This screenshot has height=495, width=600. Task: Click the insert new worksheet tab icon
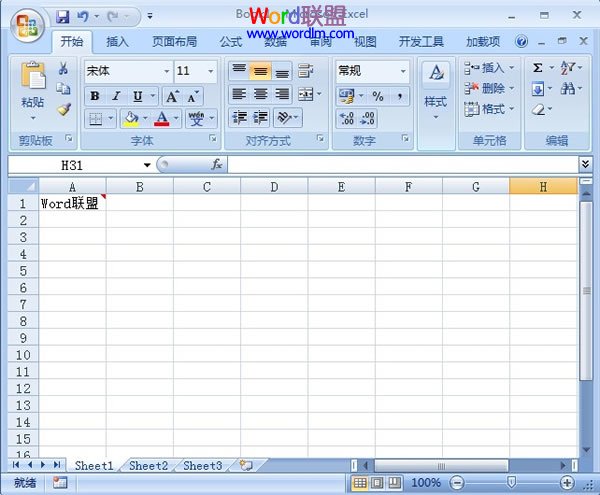coord(244,466)
